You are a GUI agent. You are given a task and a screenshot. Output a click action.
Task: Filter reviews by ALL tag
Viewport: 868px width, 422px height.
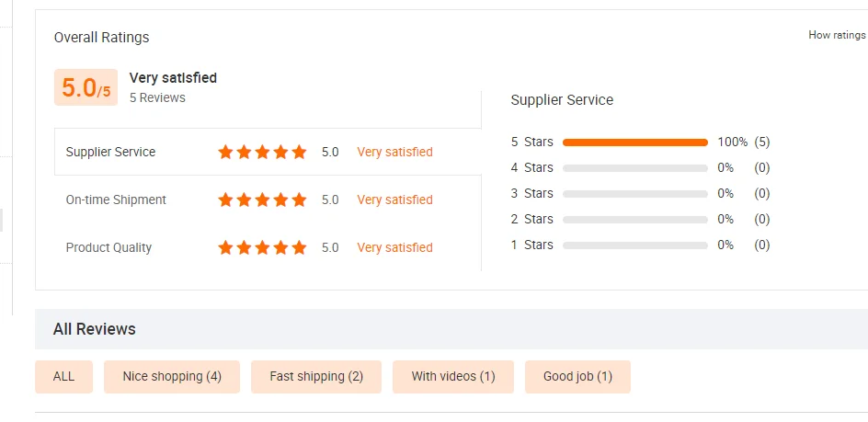click(63, 377)
